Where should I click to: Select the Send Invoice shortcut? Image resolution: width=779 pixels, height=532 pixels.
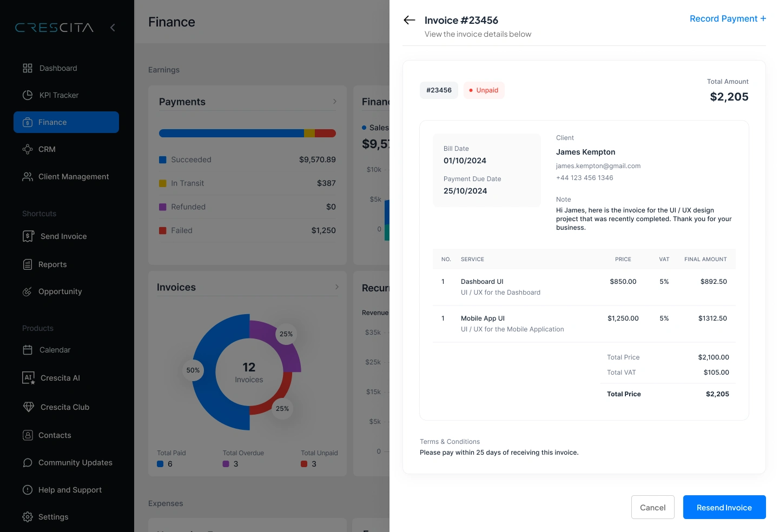pos(63,236)
